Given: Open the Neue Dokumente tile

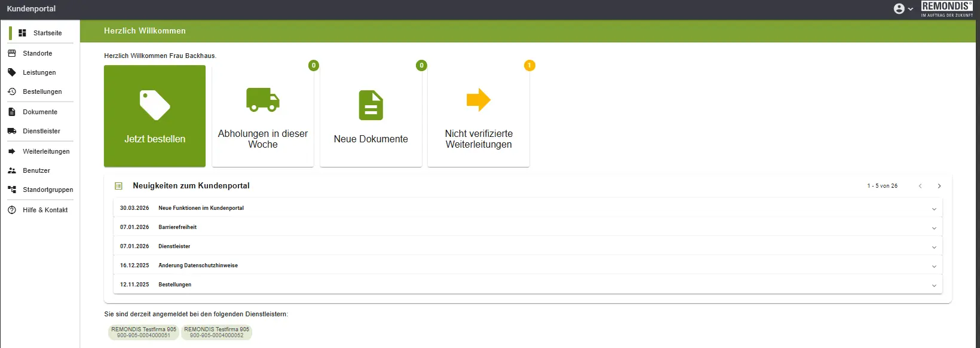Looking at the screenshot, I should (x=370, y=116).
